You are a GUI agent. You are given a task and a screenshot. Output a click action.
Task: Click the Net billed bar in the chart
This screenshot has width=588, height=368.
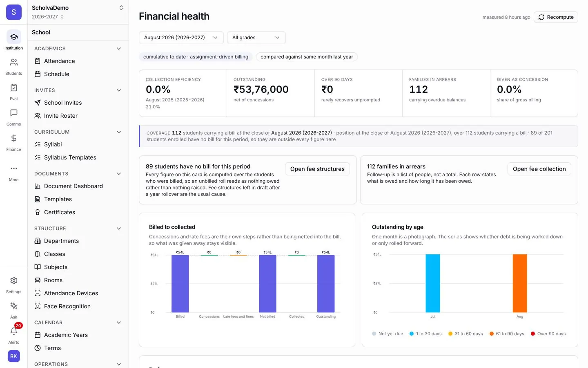coord(267,284)
